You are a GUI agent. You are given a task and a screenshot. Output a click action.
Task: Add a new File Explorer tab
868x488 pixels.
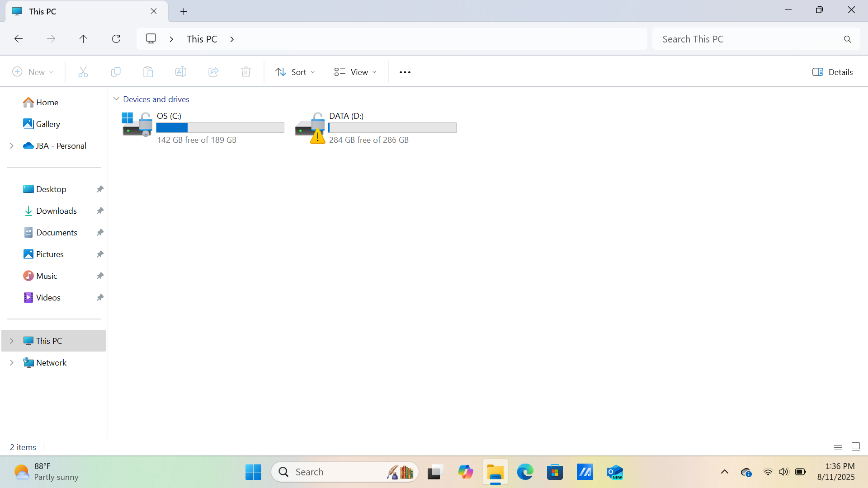tap(184, 11)
